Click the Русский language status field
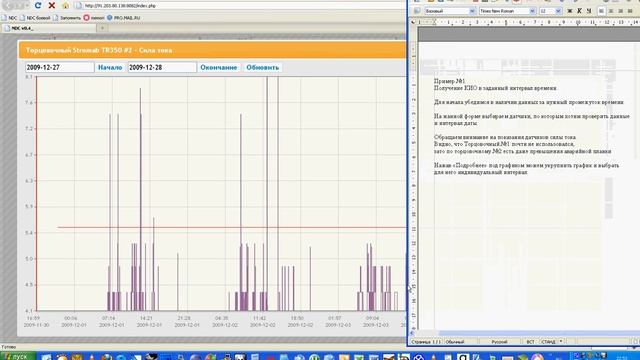This screenshot has height=360, width=640. pyautogui.click(x=499, y=342)
